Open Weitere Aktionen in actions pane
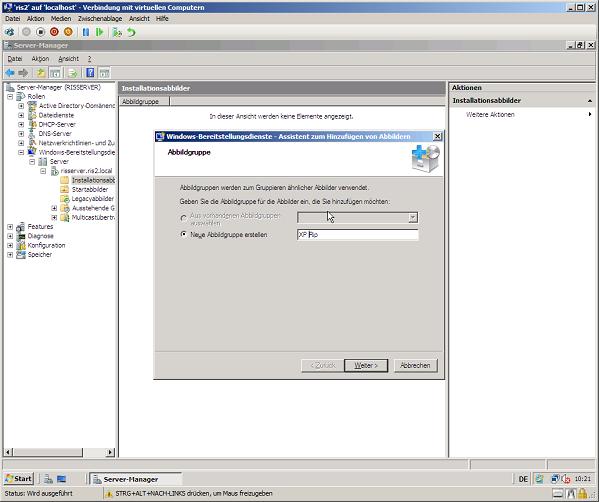The width and height of the screenshot is (599, 502). coord(490,114)
